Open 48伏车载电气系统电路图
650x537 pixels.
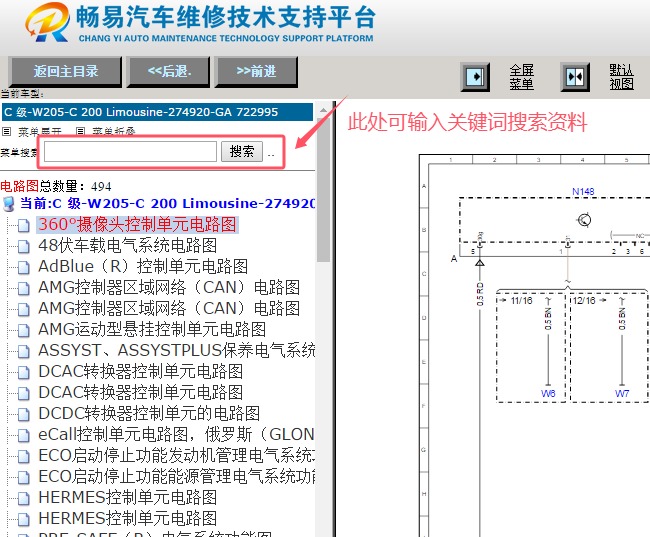[128, 245]
